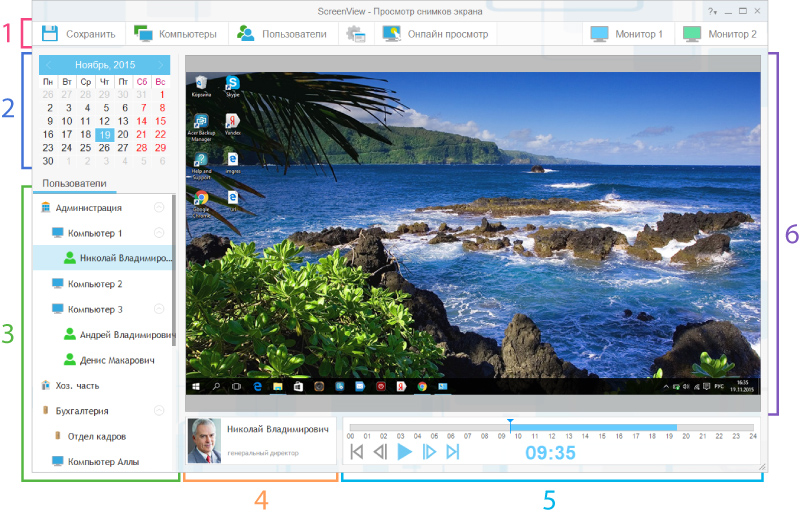Click Skype icon in screenshot preview
This screenshot has width=800, height=517.
[233, 86]
